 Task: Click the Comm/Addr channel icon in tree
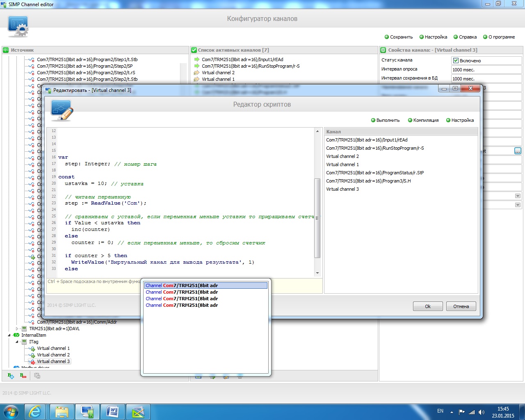[32, 322]
